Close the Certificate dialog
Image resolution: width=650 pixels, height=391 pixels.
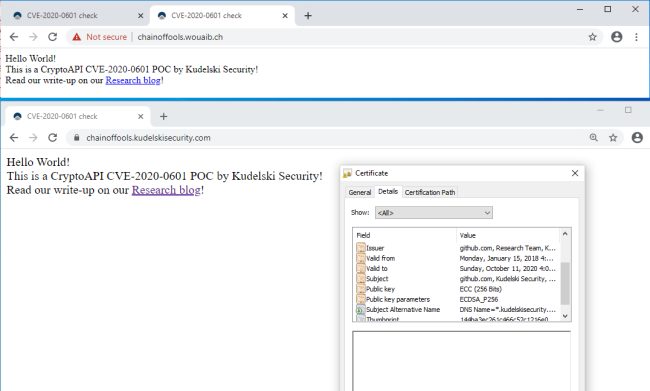tap(575, 173)
